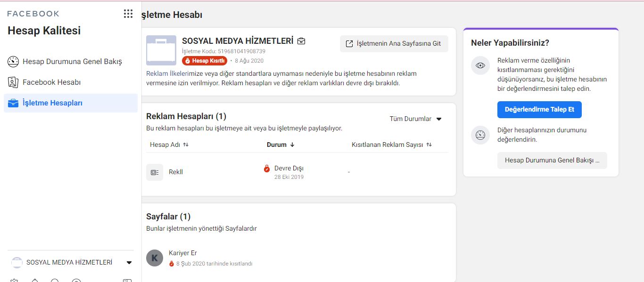Viewport: 644px width, 282px height.
Task: Click the profile icon beside Facebook Hesabı
Action: (x=13, y=82)
